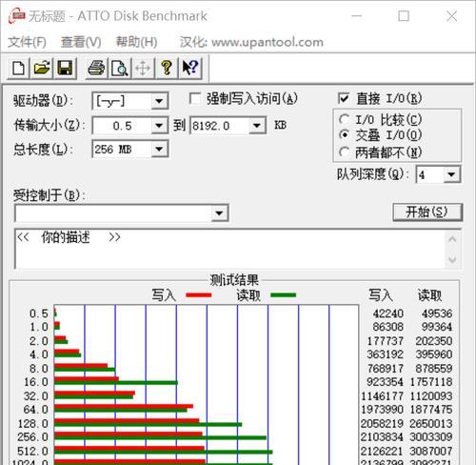Image resolution: width=476 pixels, height=465 pixels.
Task: Close the ATTO Disk Benchmark window
Action: point(451,16)
